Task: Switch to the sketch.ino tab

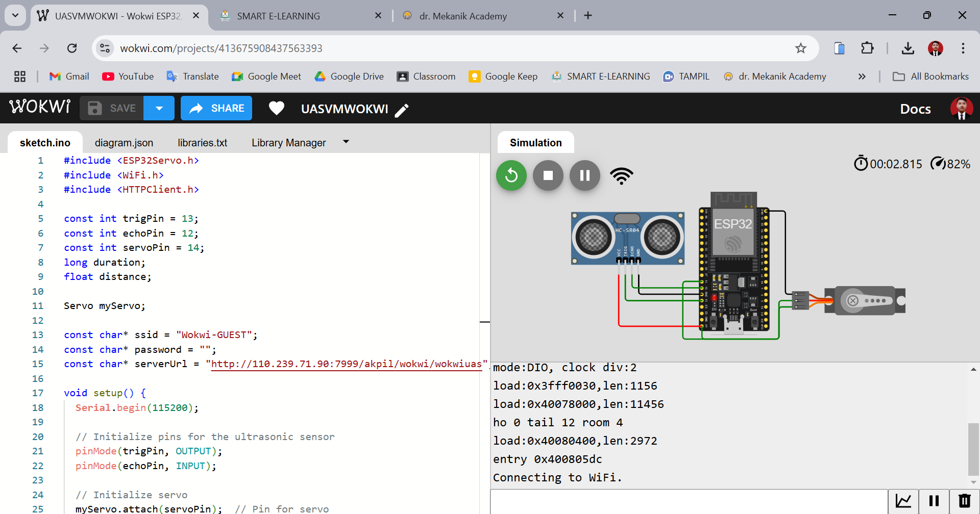Action: 45,143
